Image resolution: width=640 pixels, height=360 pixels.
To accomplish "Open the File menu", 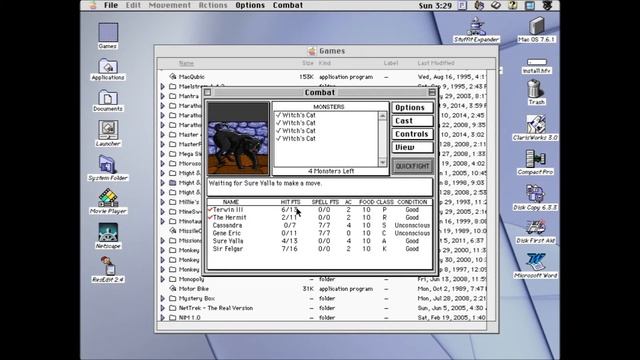I will pyautogui.click(x=111, y=5).
